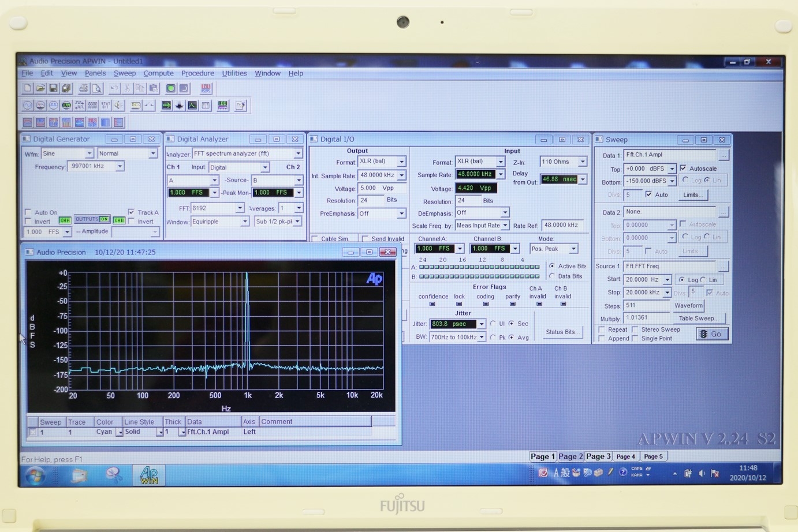
Task: Switch to the Page 2 tab
Action: 570,456
